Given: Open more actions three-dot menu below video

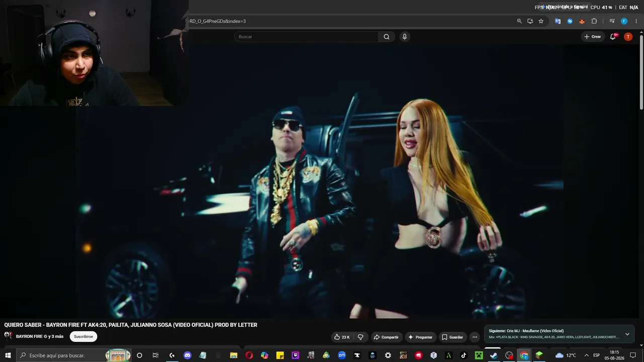Looking at the screenshot, I should coord(474,337).
